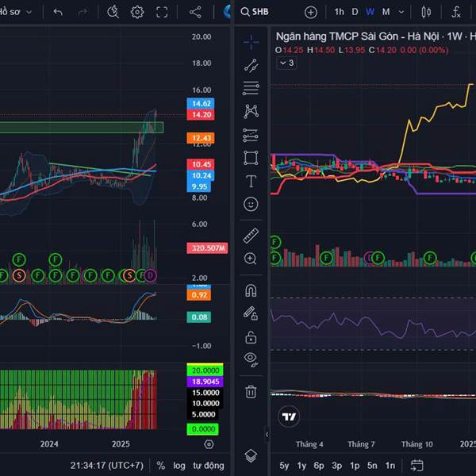Toggle tự động auto scale
This screenshot has width=476, height=476.
click(x=209, y=466)
